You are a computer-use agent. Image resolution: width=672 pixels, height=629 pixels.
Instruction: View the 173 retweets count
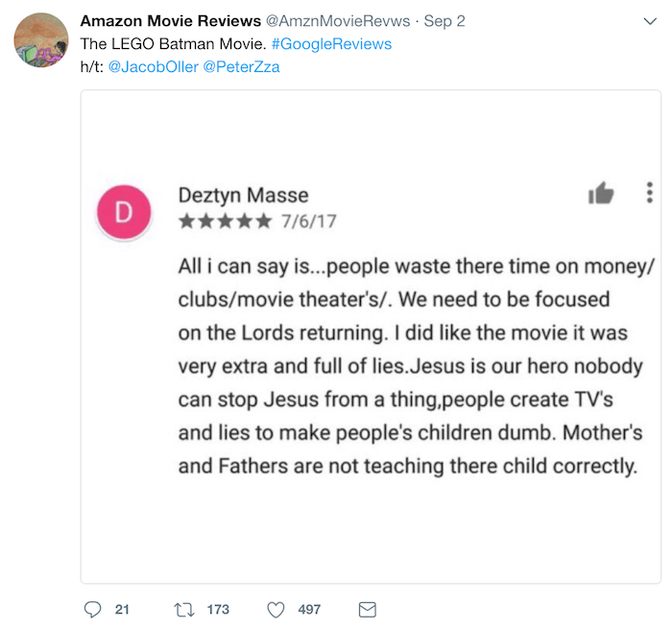pos(218,609)
